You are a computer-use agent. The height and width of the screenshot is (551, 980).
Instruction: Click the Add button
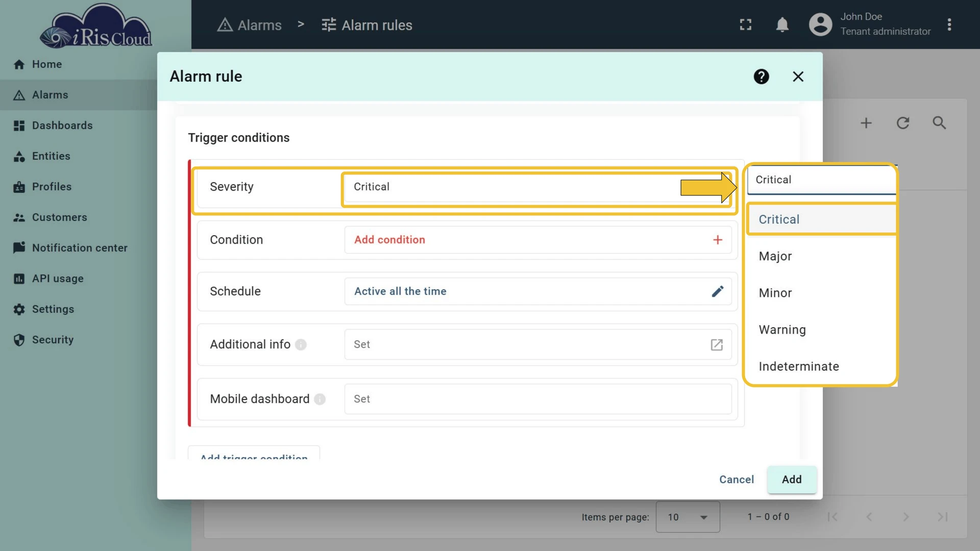(792, 480)
